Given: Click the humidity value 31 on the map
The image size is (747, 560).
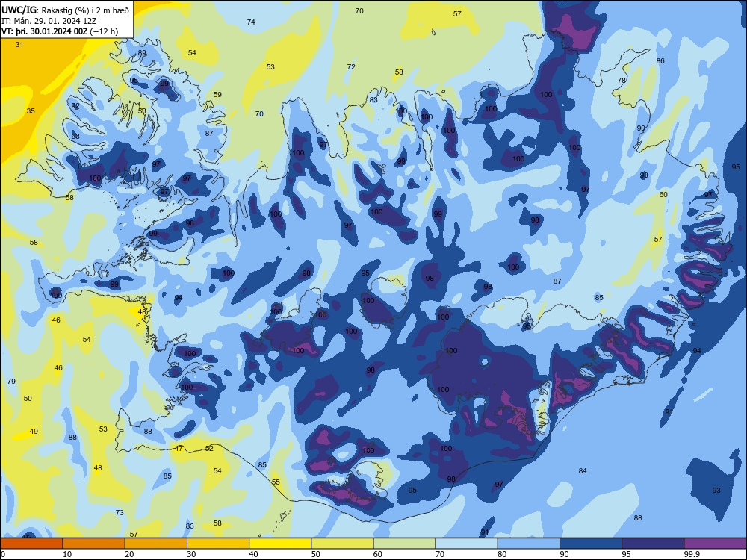Looking at the screenshot, I should pyautogui.click(x=19, y=44).
